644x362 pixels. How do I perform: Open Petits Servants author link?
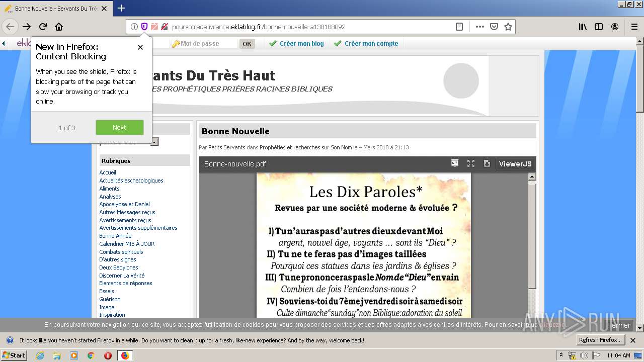click(x=227, y=147)
